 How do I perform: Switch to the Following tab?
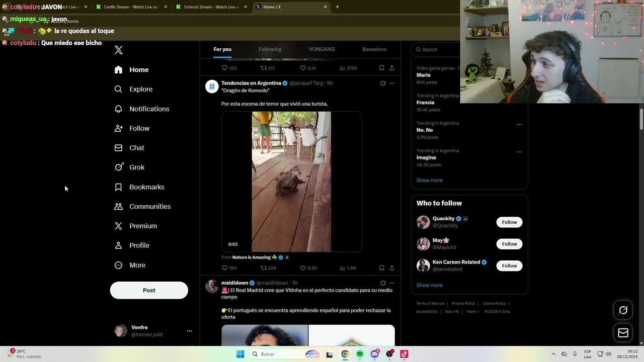point(270,49)
